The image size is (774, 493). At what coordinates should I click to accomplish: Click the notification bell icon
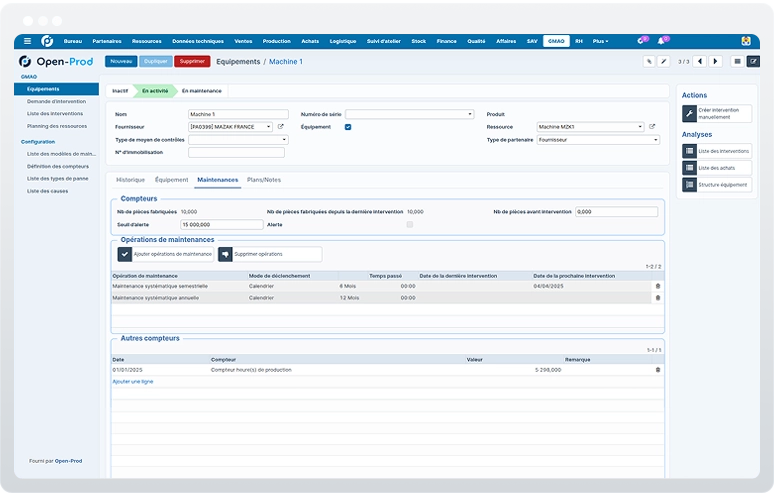(x=660, y=41)
